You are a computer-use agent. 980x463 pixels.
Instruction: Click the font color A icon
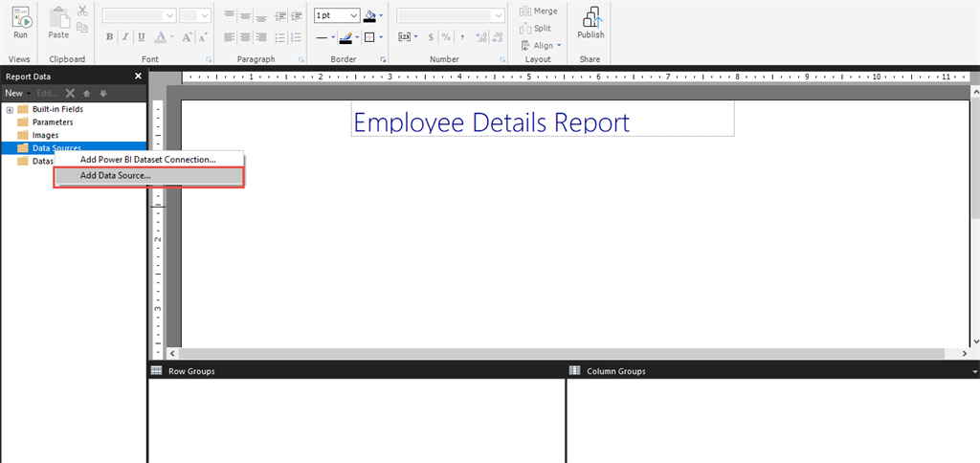[160, 37]
